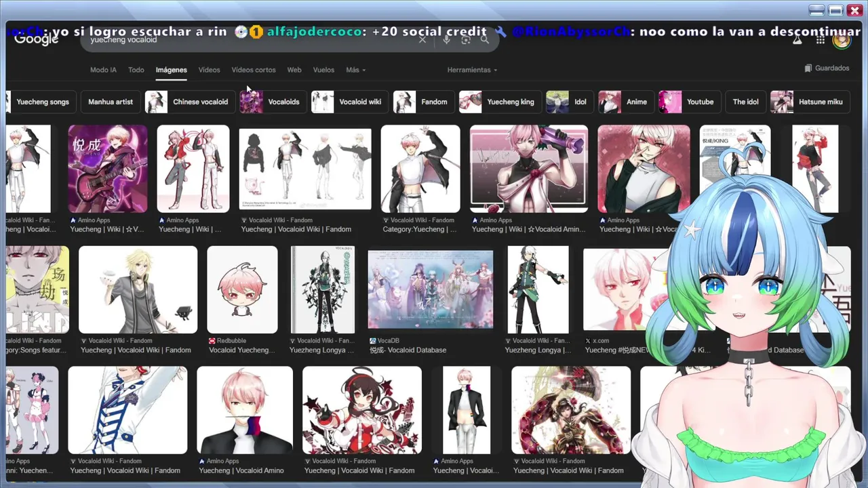The image size is (868, 488).
Task: Open the pink-haired purple gun artwork
Action: [529, 169]
